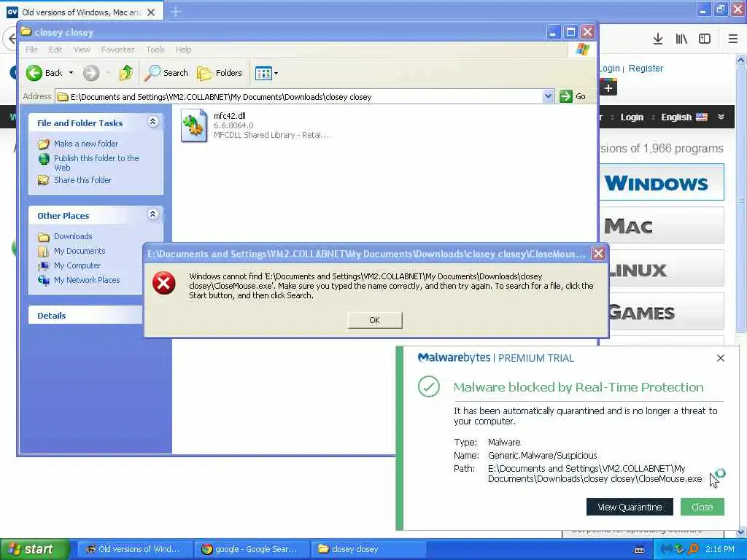Open the Help menu in Explorer
747x560 pixels.
pos(183,50)
